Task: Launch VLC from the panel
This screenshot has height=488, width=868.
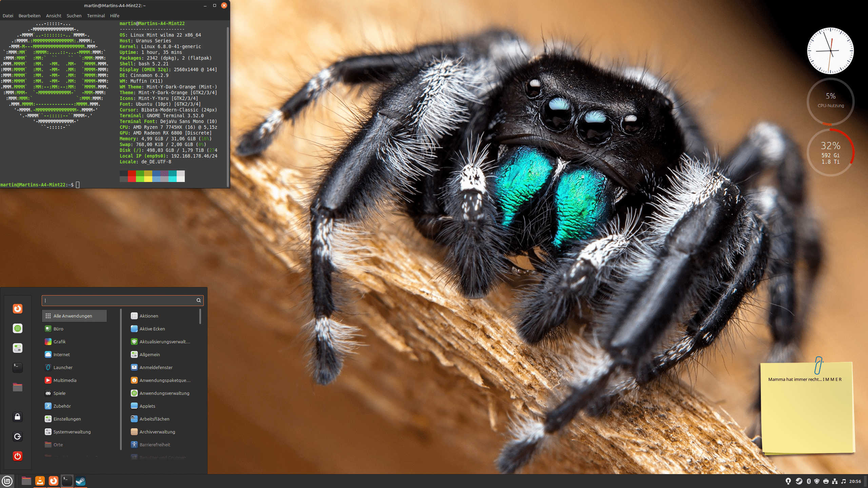Action: 40,481
